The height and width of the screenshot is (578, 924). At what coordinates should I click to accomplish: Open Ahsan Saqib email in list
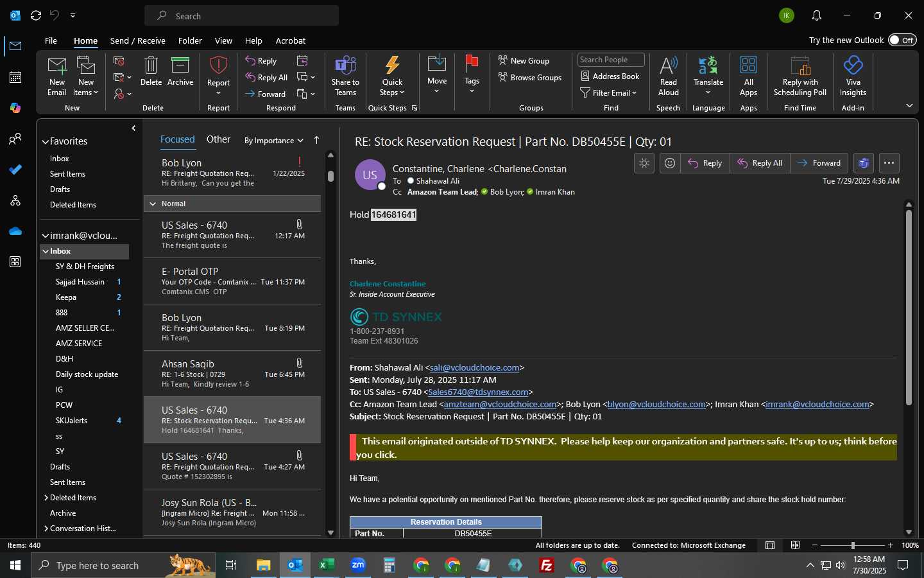pyautogui.click(x=232, y=373)
